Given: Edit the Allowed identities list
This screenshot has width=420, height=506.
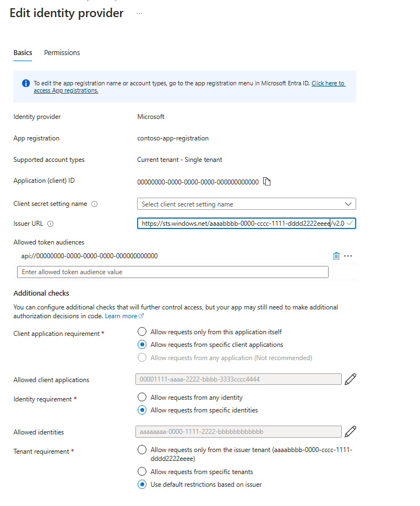Looking at the screenshot, I should click(x=350, y=432).
